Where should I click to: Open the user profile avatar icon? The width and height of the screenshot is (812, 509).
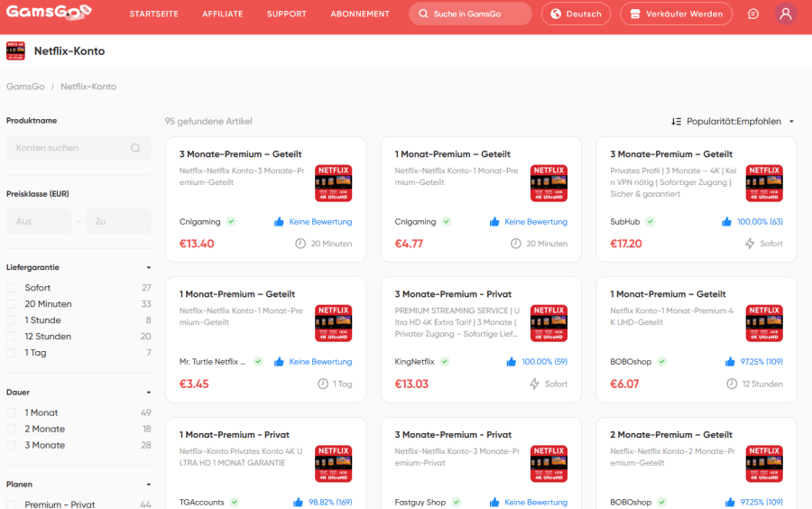pos(785,14)
